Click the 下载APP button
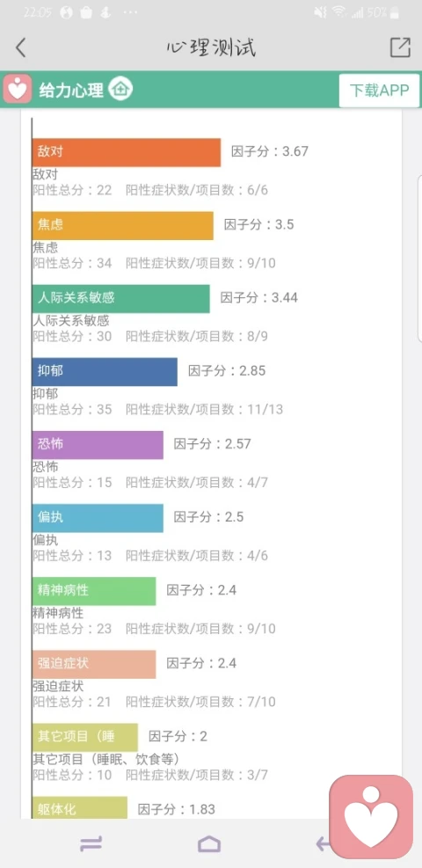The width and height of the screenshot is (422, 868). tap(379, 91)
